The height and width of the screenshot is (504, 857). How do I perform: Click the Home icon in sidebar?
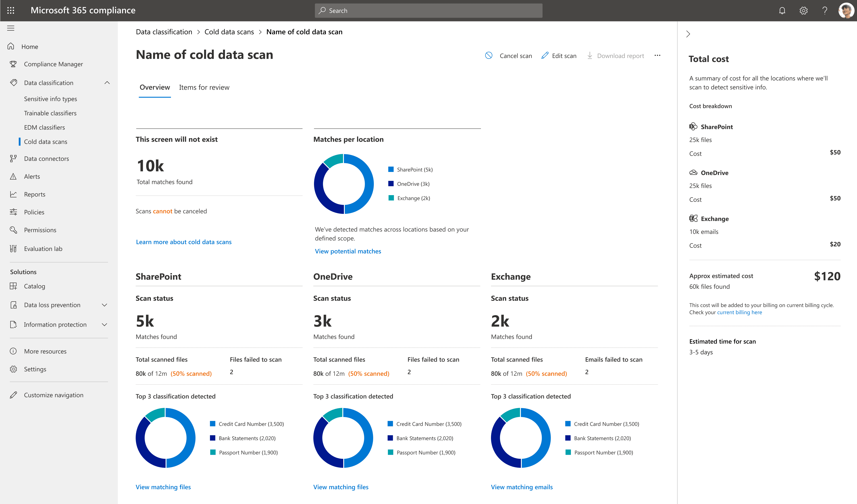click(x=11, y=46)
